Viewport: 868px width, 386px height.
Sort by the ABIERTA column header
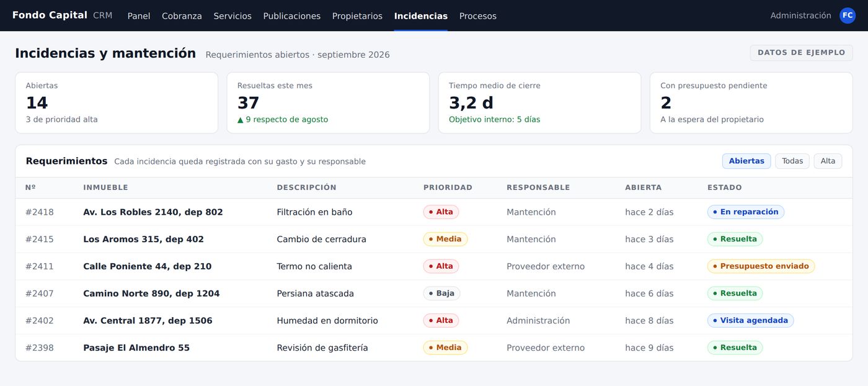(643, 187)
